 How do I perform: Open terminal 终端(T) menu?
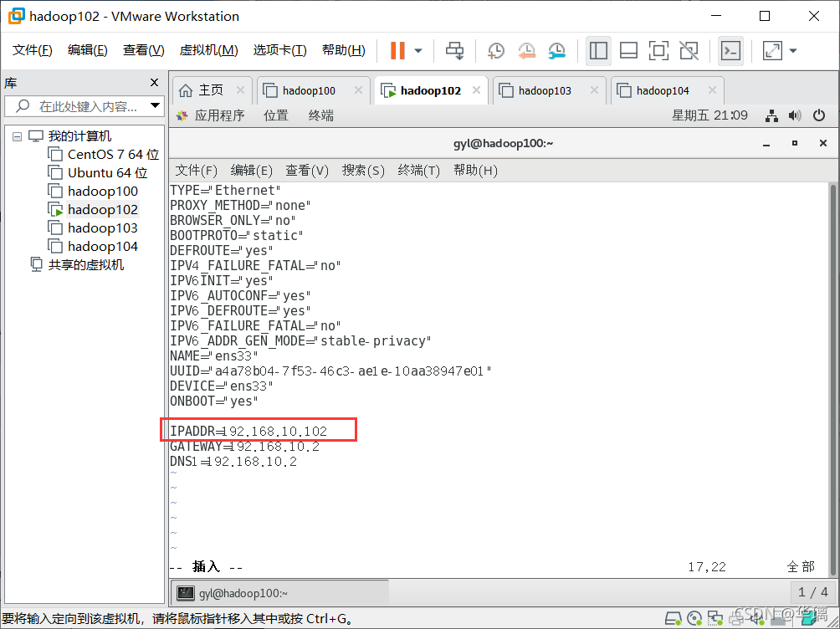click(418, 171)
